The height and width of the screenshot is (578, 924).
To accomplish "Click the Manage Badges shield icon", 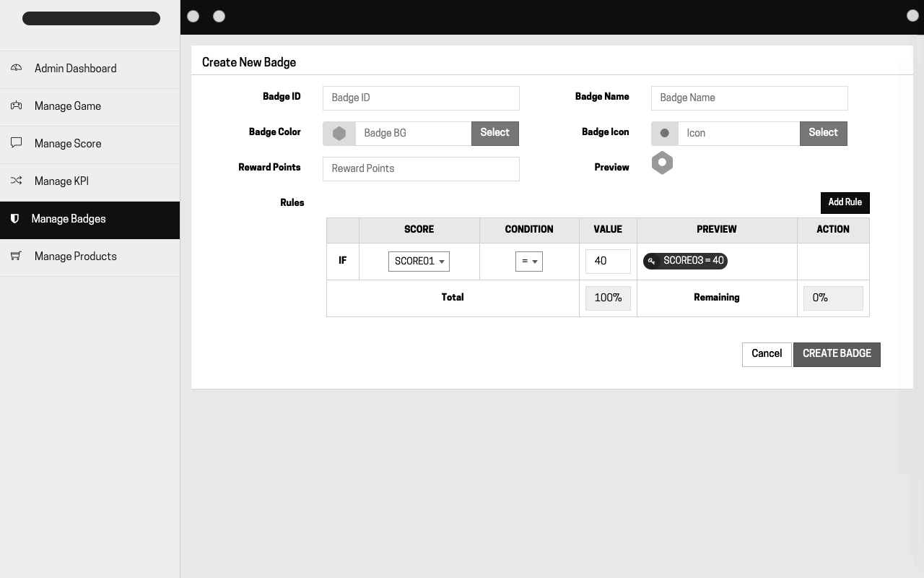I will coord(14,219).
